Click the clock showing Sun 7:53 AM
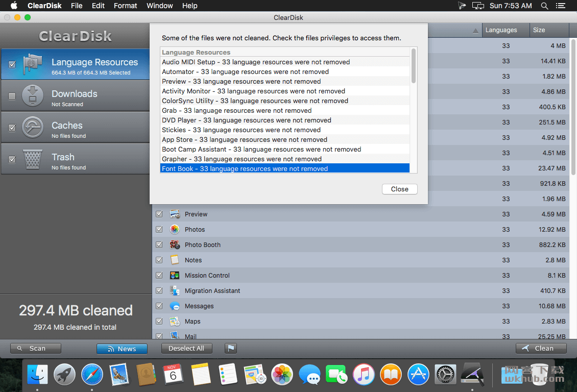The width and height of the screenshot is (577, 392). [x=511, y=6]
